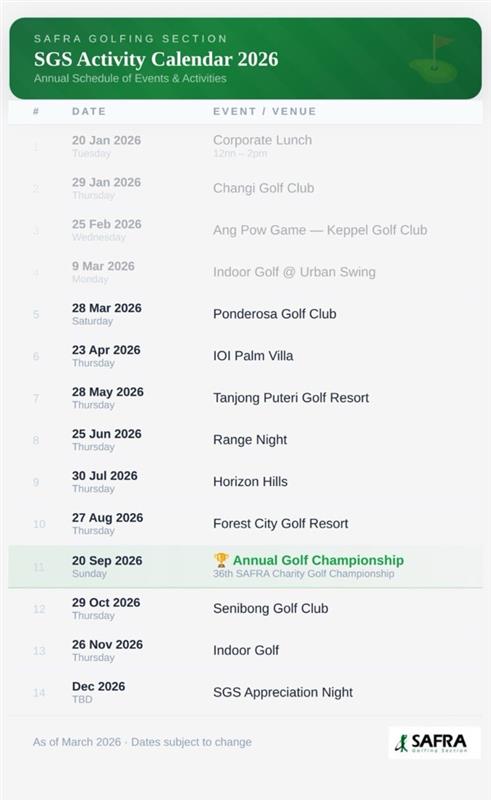Select the past Corporate Lunch event

pyautogui.click(x=246, y=146)
